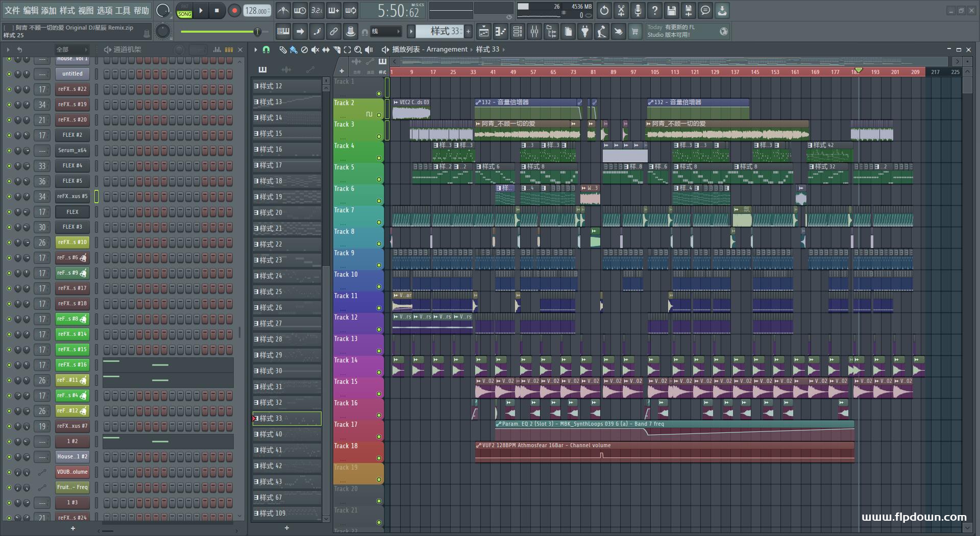
Task: Select the Track 14 header
Action: pyautogui.click(x=358, y=366)
